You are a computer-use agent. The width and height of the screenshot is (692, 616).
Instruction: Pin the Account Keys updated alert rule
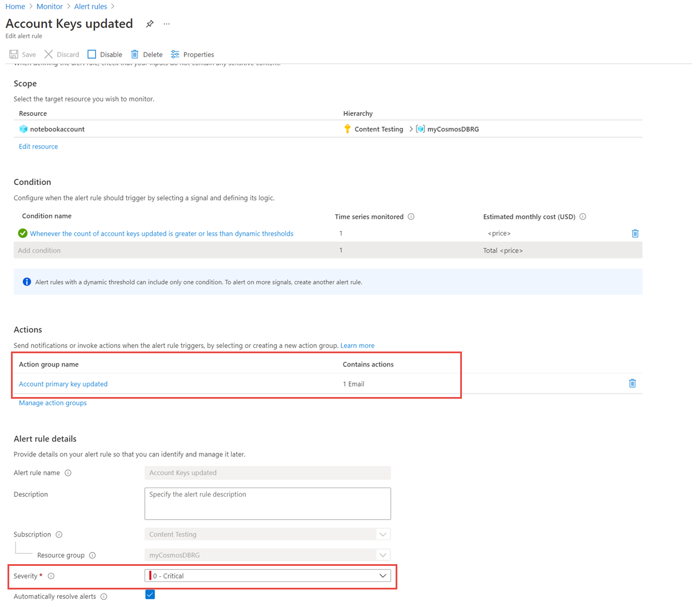click(150, 24)
